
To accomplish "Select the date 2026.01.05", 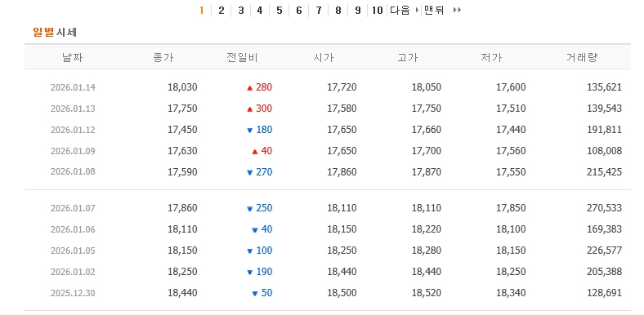I will [x=73, y=251].
